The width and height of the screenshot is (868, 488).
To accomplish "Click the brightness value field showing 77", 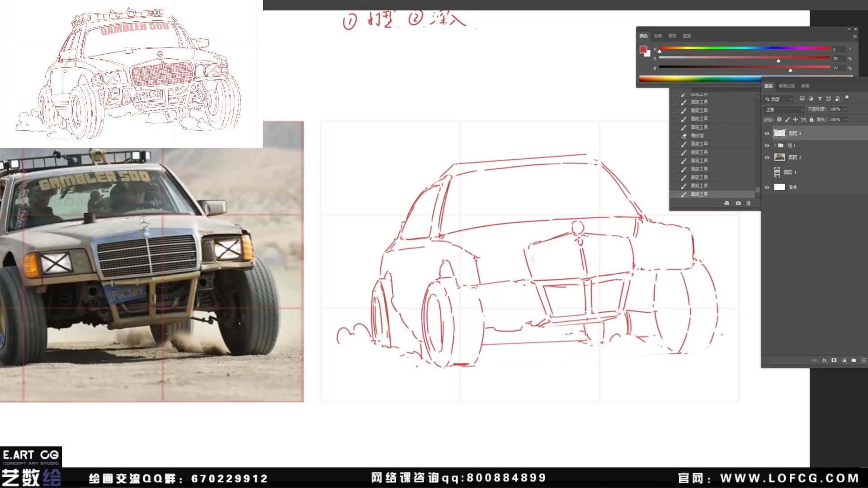I will pos(839,68).
